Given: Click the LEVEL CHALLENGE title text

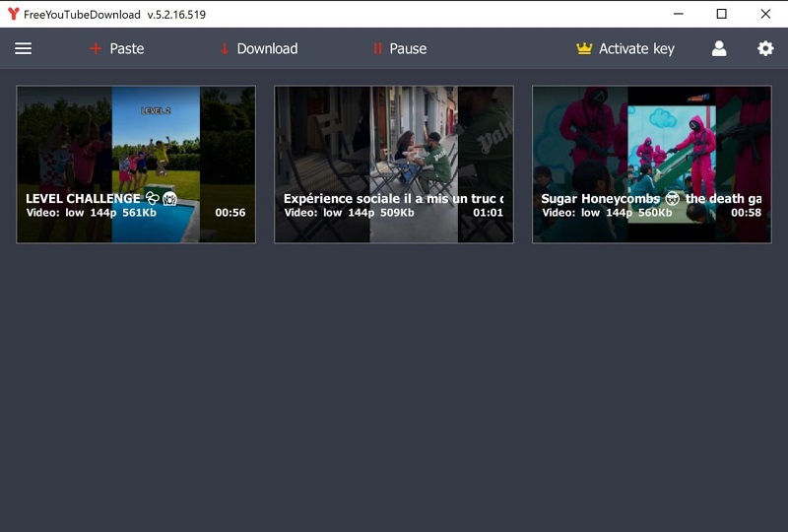Looking at the screenshot, I should (101, 199).
